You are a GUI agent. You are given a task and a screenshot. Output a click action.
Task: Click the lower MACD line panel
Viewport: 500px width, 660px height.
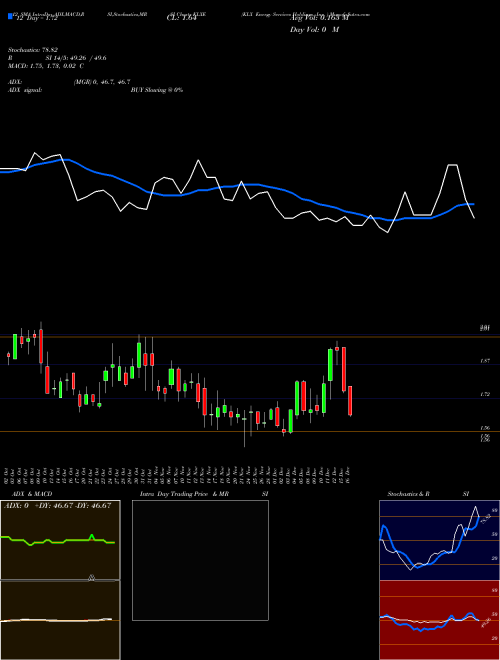60,620
